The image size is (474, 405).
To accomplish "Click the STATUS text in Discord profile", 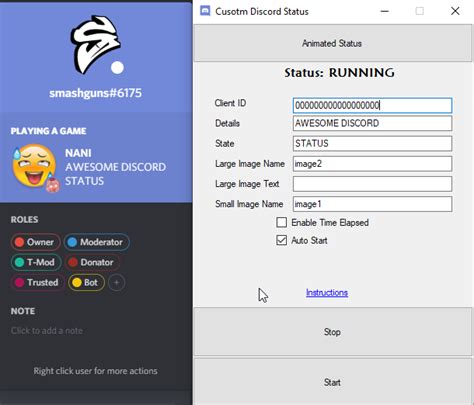I will tap(84, 181).
